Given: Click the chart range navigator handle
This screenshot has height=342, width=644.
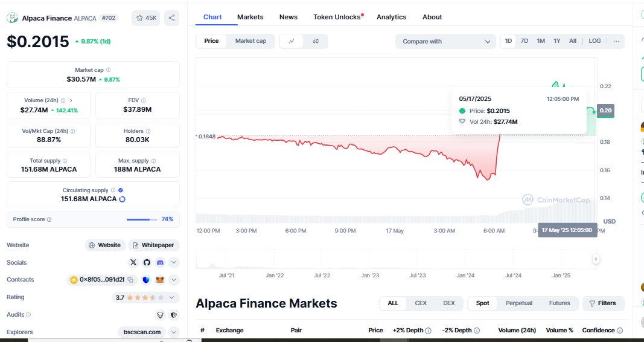Looking at the screenshot, I should pos(596,259).
